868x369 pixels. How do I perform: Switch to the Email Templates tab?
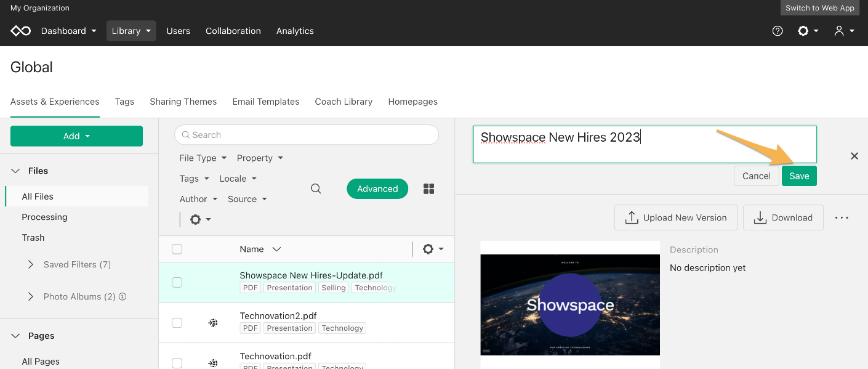click(x=266, y=102)
